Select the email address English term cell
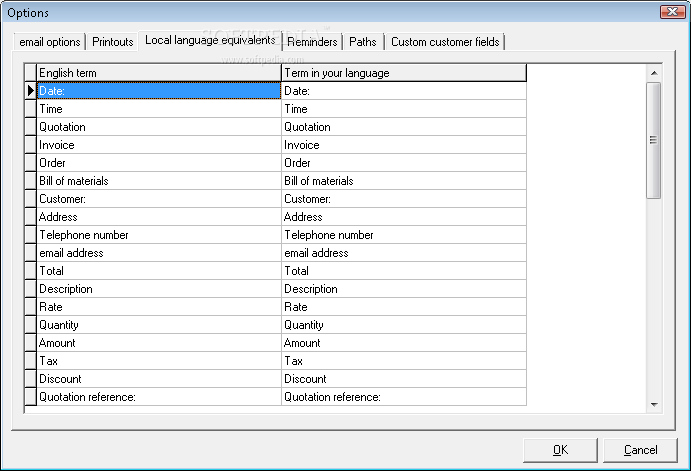691x471 pixels. click(x=159, y=253)
